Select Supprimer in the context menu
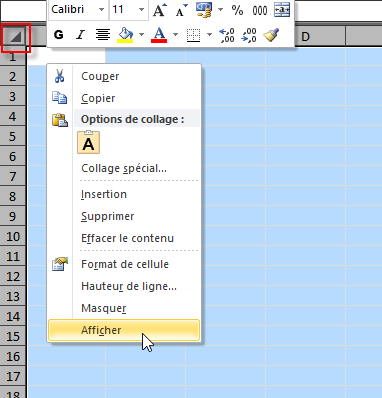This screenshot has height=398, width=382. coord(124,216)
